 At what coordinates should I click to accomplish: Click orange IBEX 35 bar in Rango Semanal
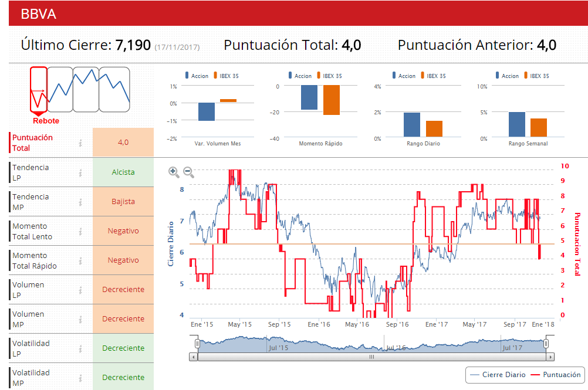point(539,128)
